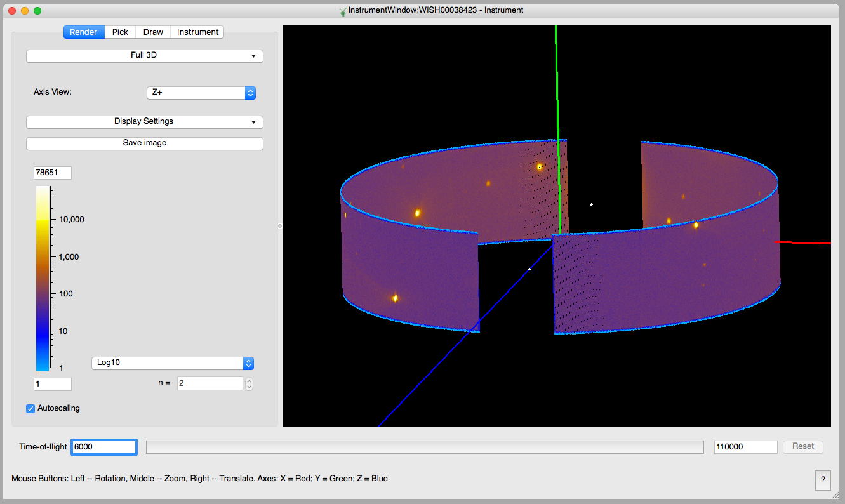Expand the Display Settings menu
The width and height of the screenshot is (845, 504).
[x=144, y=122]
